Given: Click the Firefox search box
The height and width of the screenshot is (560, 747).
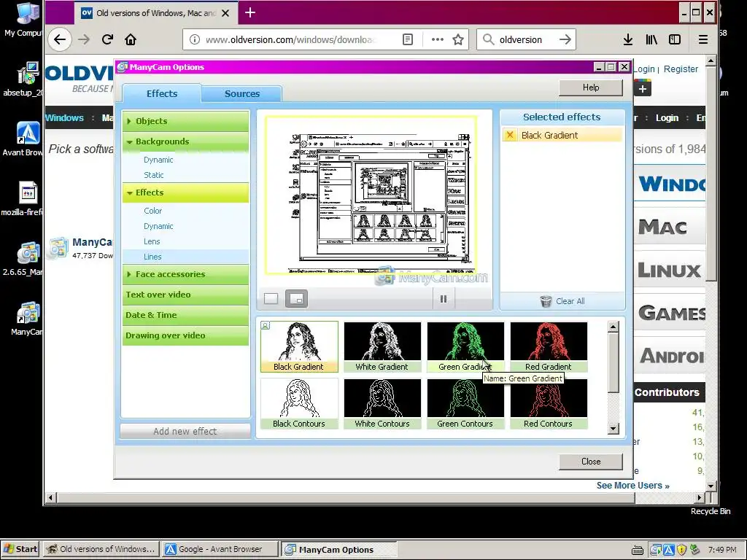Looking at the screenshot, I should pos(527,39).
